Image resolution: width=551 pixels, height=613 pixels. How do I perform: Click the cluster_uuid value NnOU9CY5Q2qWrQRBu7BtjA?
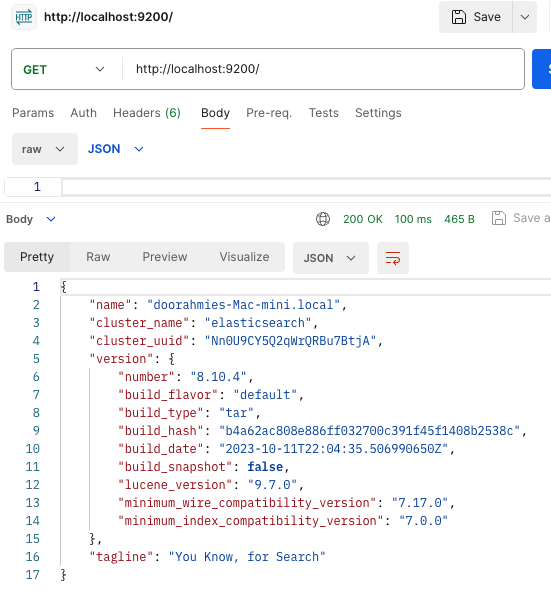(290, 341)
